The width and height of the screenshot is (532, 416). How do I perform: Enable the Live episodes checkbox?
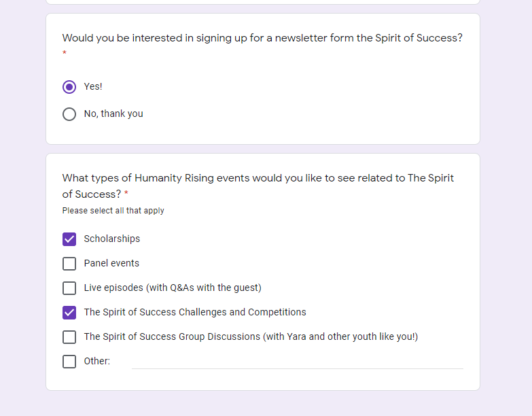[x=69, y=288]
